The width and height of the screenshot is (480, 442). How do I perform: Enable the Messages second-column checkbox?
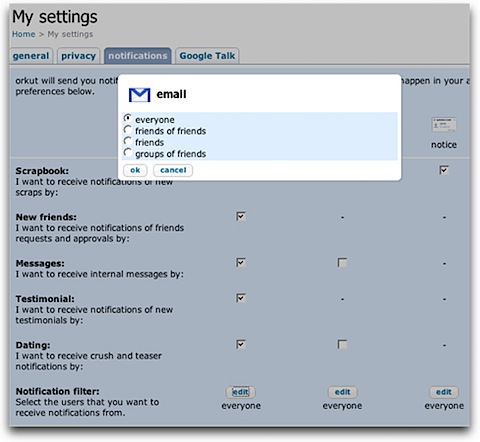click(342, 263)
